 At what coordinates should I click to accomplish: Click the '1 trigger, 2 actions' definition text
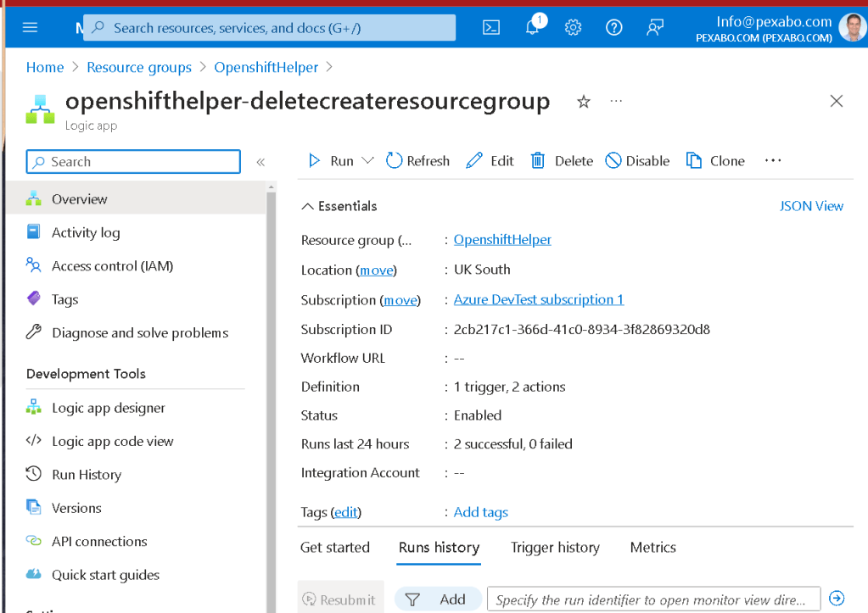click(x=509, y=387)
